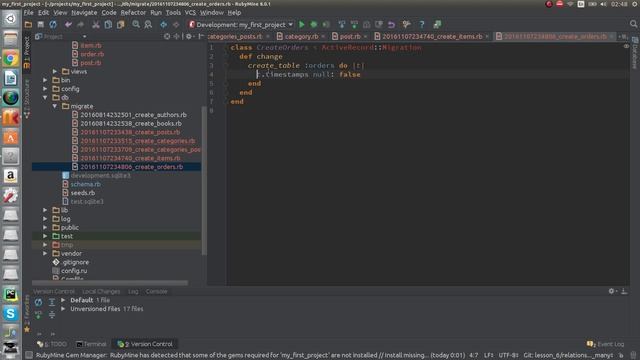Select schema.rb in the project tree
This screenshot has height=360, width=640.
pos(86,184)
